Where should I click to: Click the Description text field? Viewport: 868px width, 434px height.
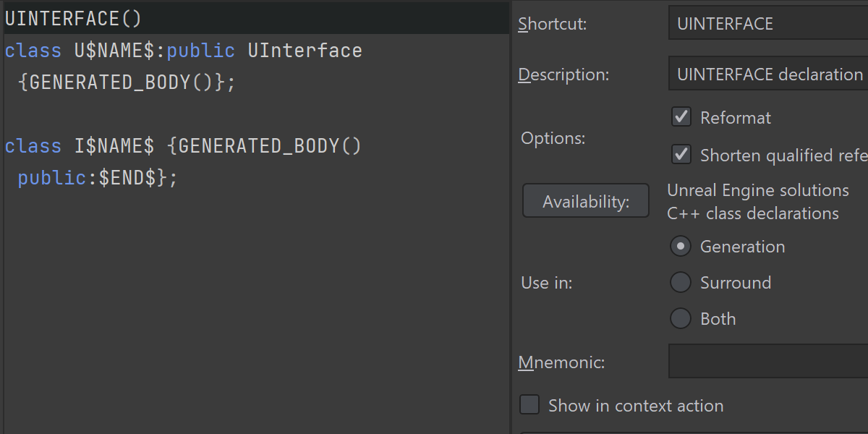[x=767, y=75]
